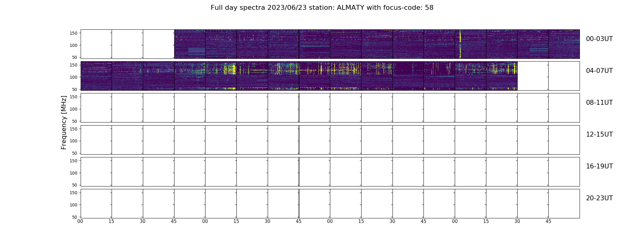Click the 100 tick label of the 20-23UT row
Image resolution: width=644 pixels, height=245 pixels.
[x=74, y=205]
